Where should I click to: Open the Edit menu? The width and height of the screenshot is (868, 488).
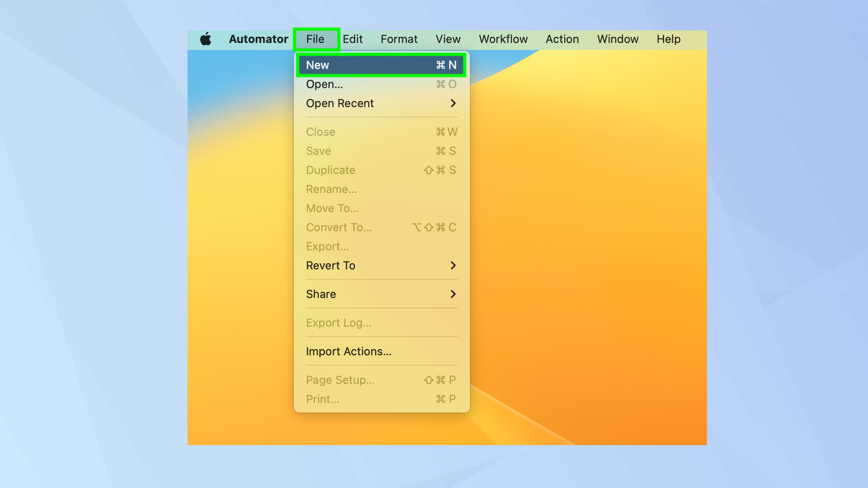pos(353,39)
